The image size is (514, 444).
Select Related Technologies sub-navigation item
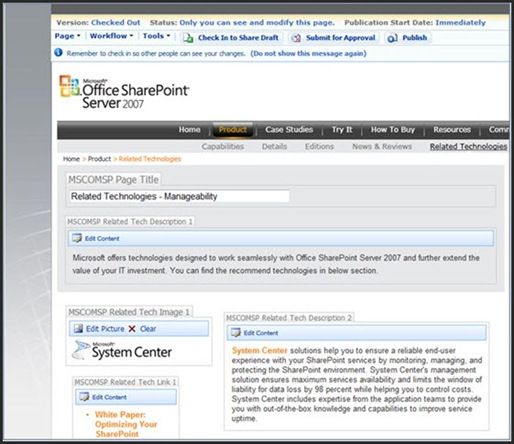point(468,146)
